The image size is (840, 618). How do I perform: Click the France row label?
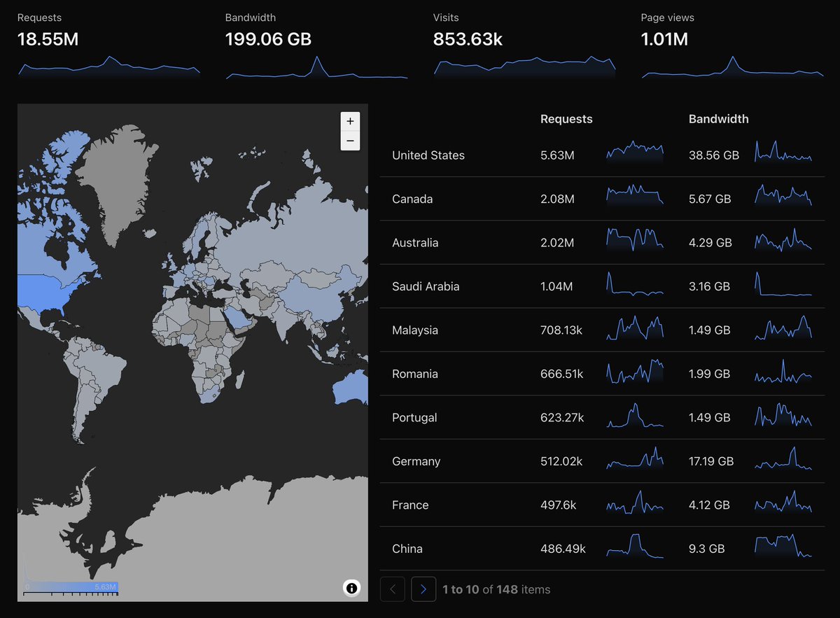(410, 505)
